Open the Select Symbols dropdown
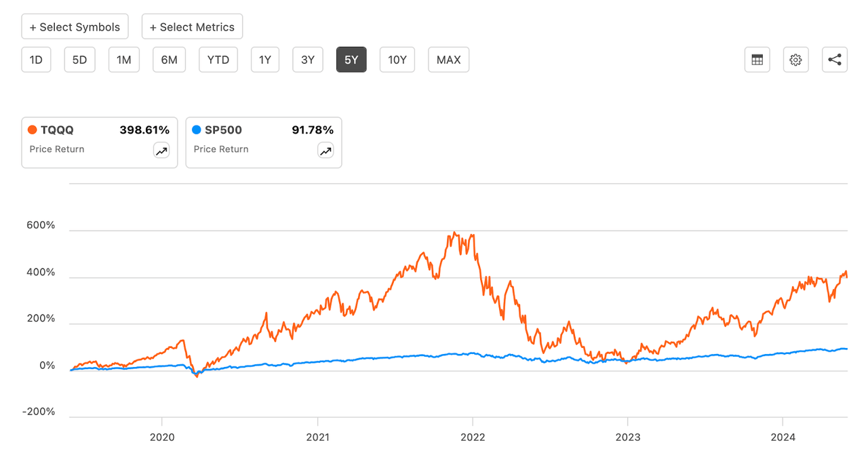 pyautogui.click(x=75, y=27)
